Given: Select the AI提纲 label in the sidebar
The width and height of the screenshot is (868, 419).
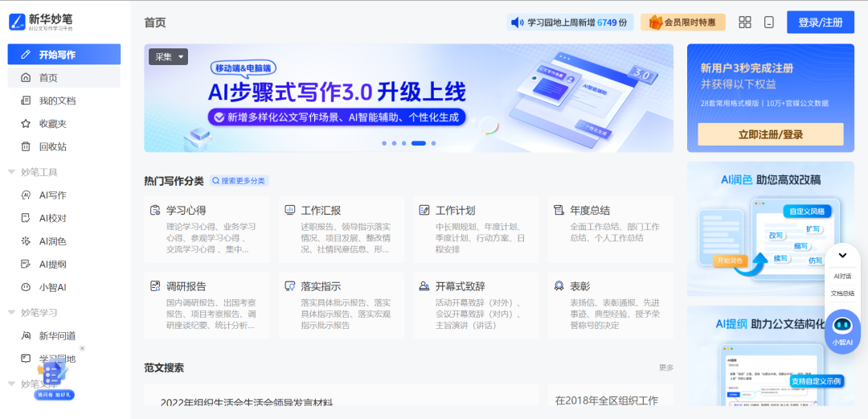Looking at the screenshot, I should pyautogui.click(x=52, y=265).
